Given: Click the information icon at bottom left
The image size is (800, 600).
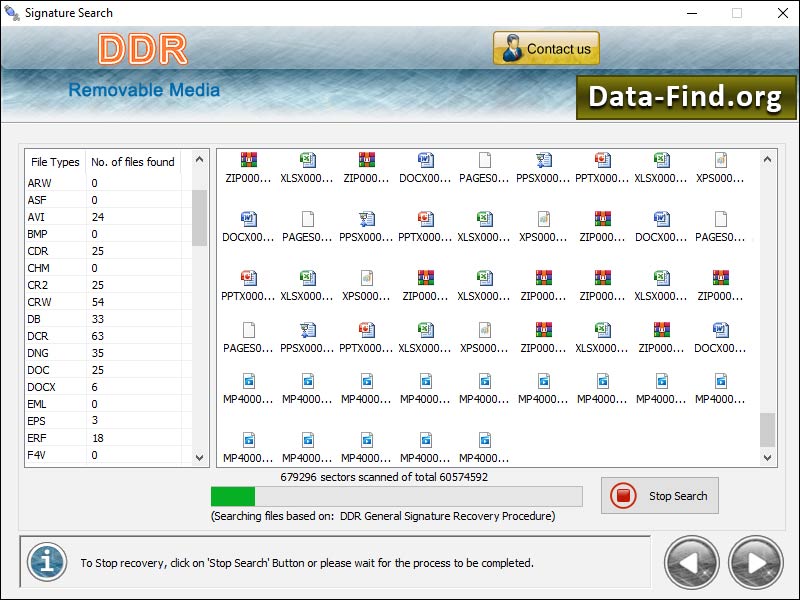Looking at the screenshot, I should tap(47, 562).
